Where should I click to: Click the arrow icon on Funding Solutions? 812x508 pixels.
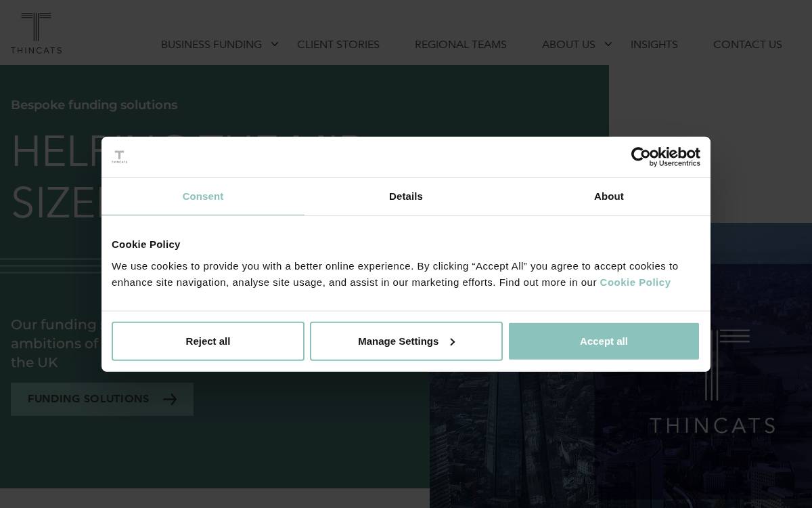(x=170, y=400)
